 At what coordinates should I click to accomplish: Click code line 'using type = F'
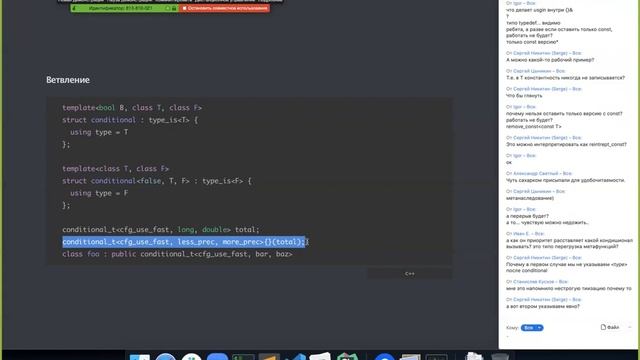[99, 193]
